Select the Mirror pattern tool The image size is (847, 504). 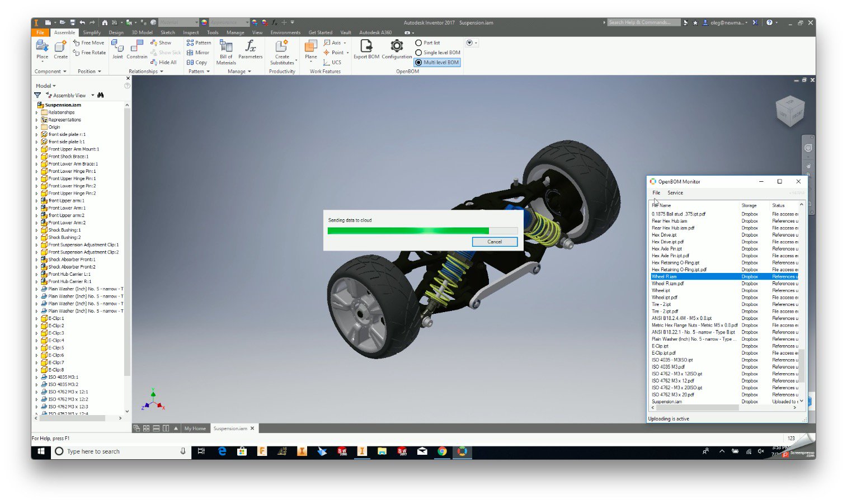coord(199,52)
